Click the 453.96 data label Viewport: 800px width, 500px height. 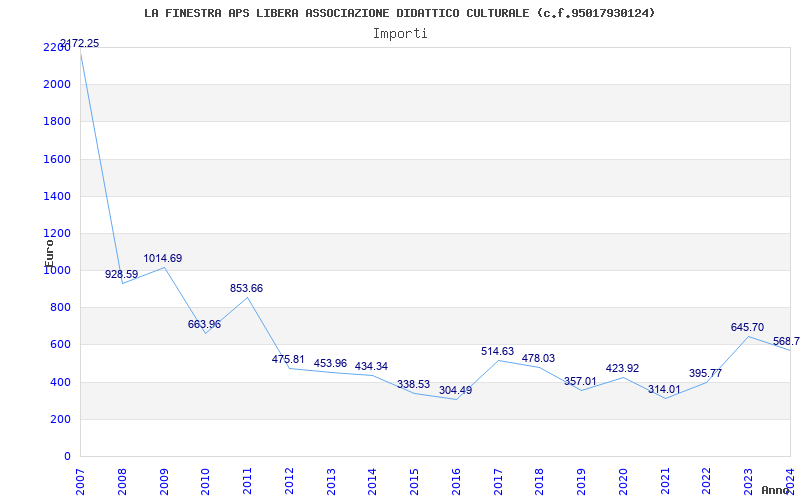[x=330, y=363]
